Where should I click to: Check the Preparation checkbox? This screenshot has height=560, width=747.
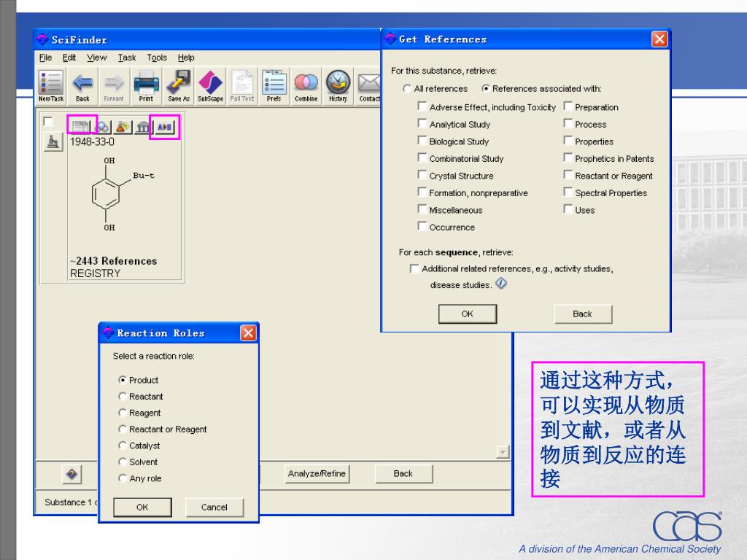point(568,106)
